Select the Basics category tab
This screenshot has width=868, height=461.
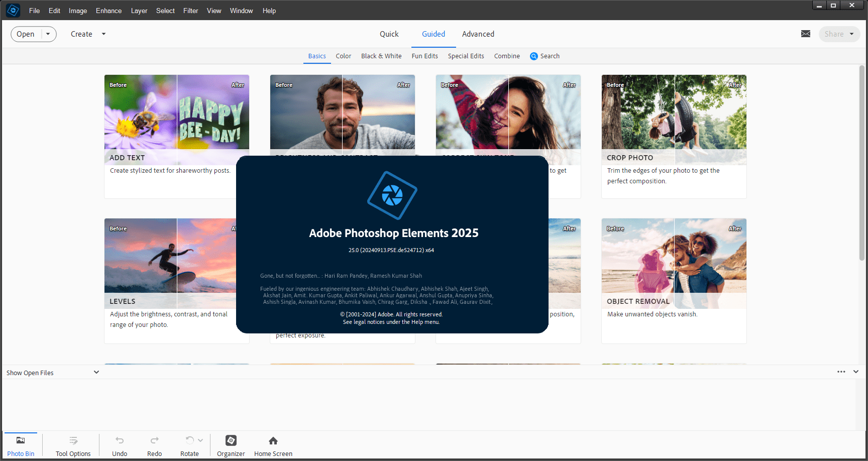317,56
